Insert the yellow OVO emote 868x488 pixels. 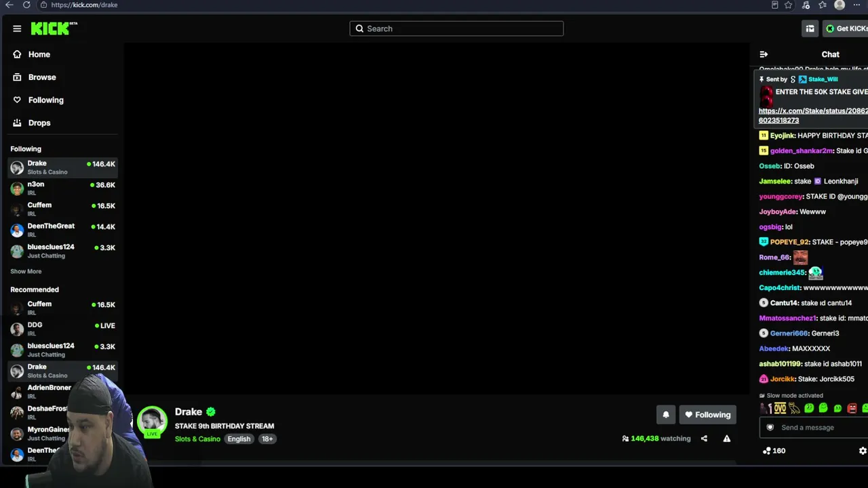pyautogui.click(x=781, y=408)
